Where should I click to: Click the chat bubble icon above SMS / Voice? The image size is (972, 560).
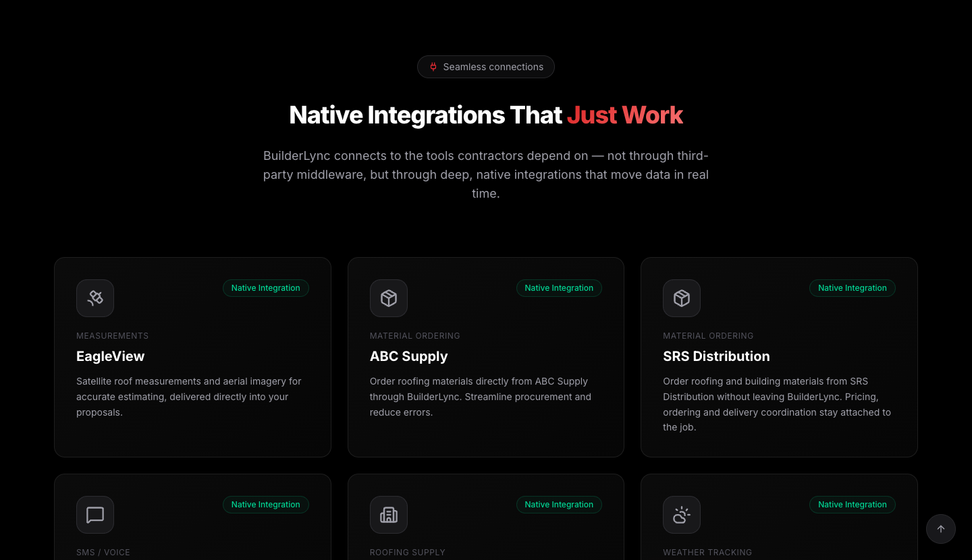click(x=95, y=515)
